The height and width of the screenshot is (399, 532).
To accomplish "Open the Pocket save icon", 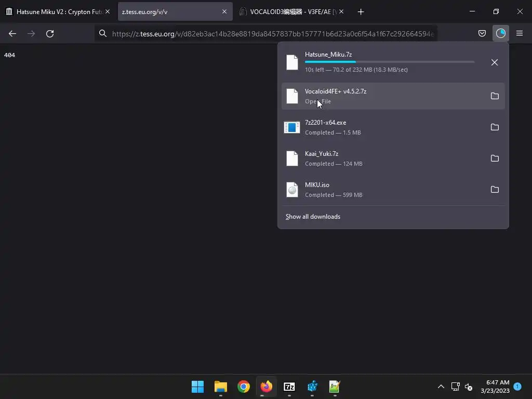I will click(482, 33).
